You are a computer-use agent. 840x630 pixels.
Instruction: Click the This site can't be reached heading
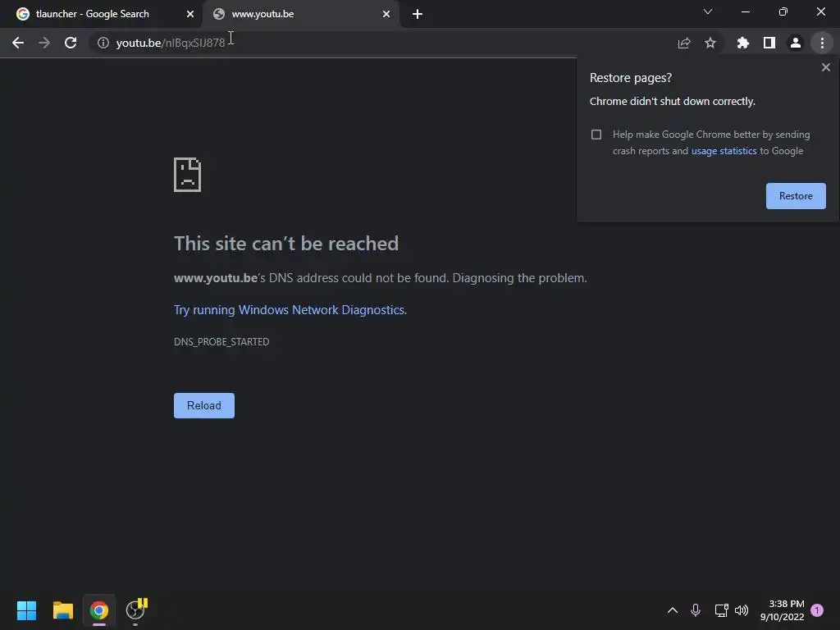coord(286,244)
